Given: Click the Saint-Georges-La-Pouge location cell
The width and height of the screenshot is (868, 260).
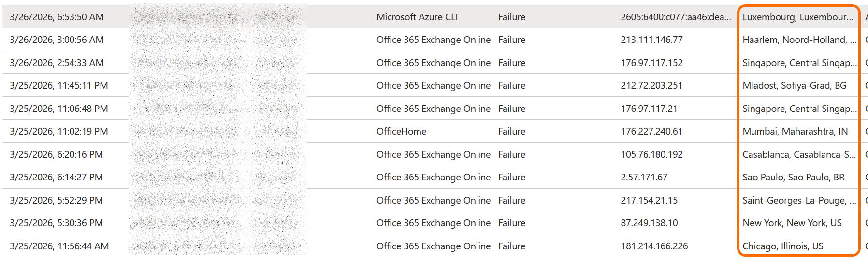Looking at the screenshot, I should pos(799,200).
